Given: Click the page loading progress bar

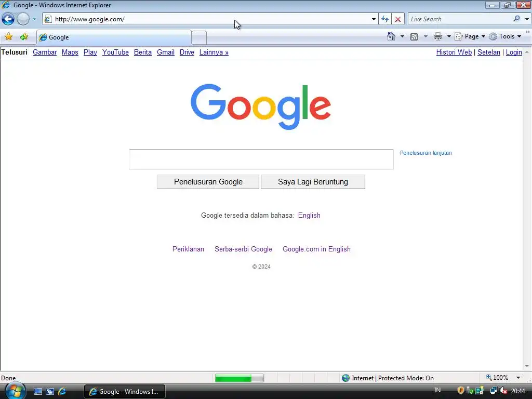Looking at the screenshot, I should [x=239, y=378].
